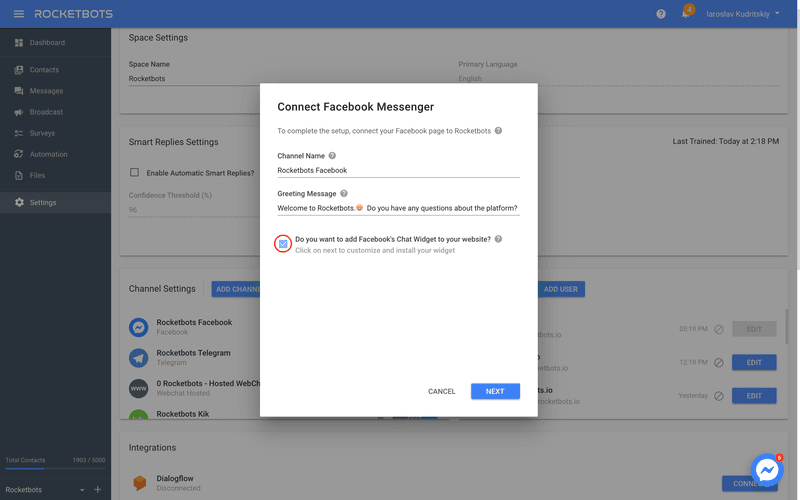
Task: Cancel the Connect Facebook Messenger dialog
Action: [x=441, y=391]
